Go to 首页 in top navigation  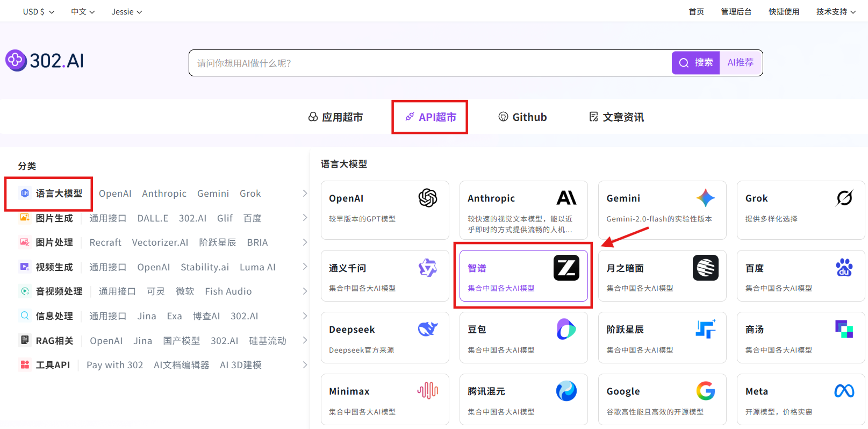coord(696,12)
